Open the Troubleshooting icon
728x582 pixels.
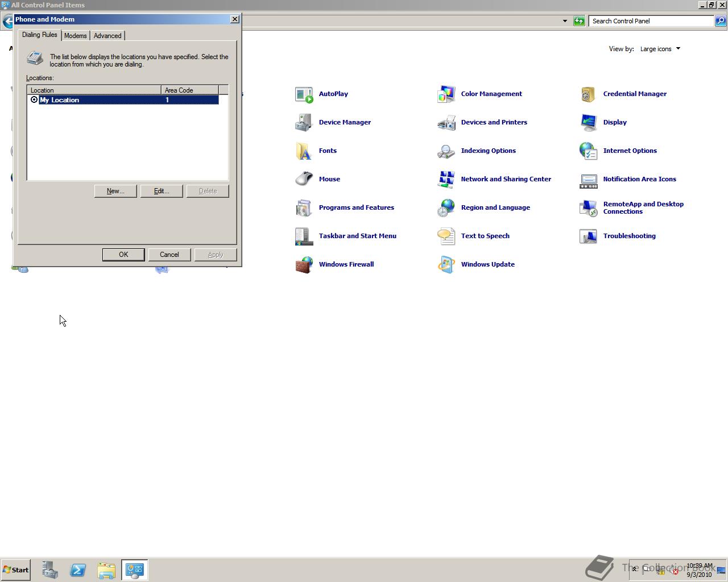(589, 236)
